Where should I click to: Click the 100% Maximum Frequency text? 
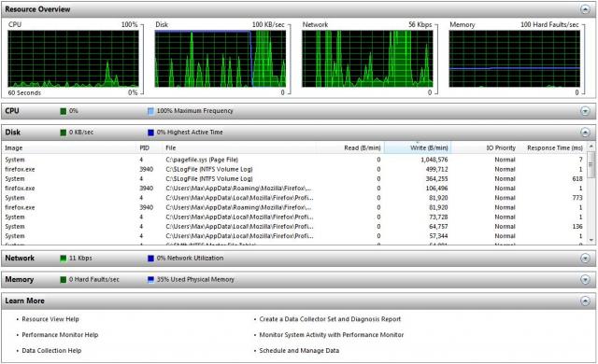tap(195, 111)
